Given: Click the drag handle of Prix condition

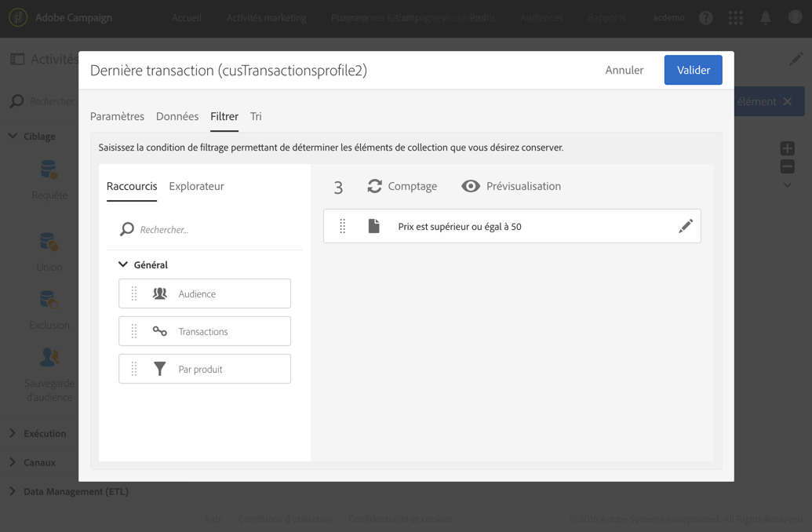Looking at the screenshot, I should click(x=343, y=227).
